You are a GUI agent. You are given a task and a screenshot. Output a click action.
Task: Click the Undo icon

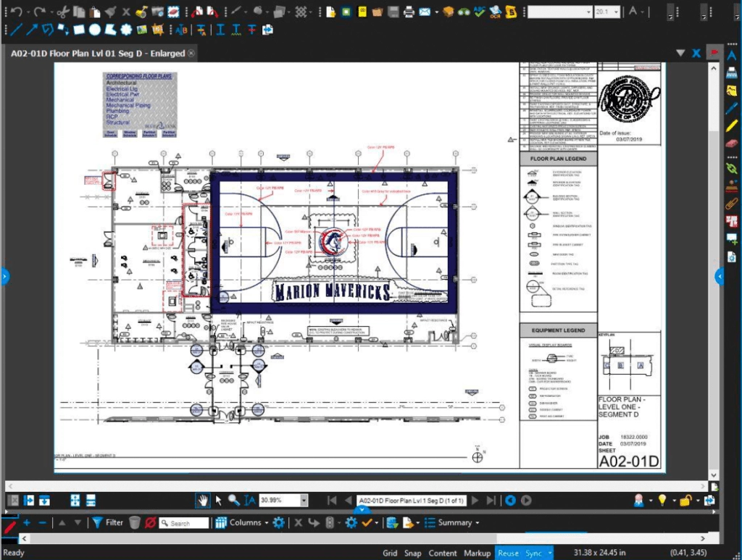pos(17,12)
